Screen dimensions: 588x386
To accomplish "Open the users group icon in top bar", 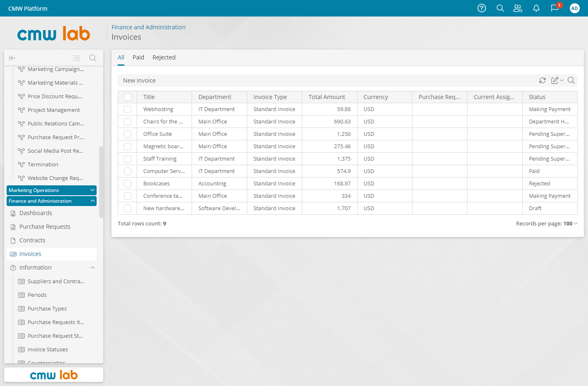I will tap(518, 8).
